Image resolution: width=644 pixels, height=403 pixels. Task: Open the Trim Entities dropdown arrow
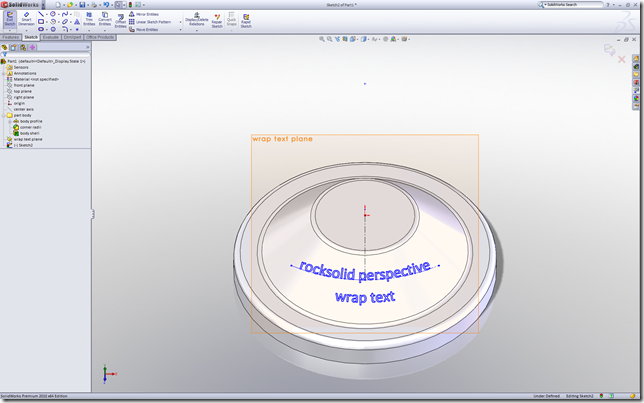89,31
